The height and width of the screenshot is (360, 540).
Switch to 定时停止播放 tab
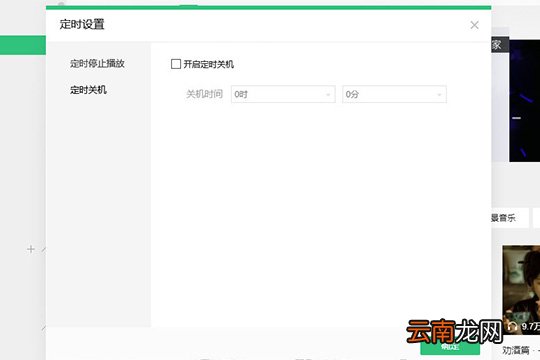(97, 63)
